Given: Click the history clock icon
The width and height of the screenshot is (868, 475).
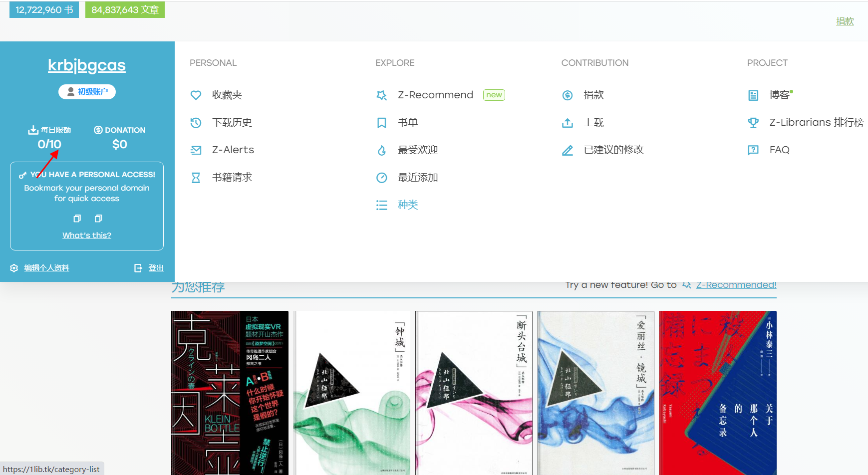Looking at the screenshot, I should 196,123.
